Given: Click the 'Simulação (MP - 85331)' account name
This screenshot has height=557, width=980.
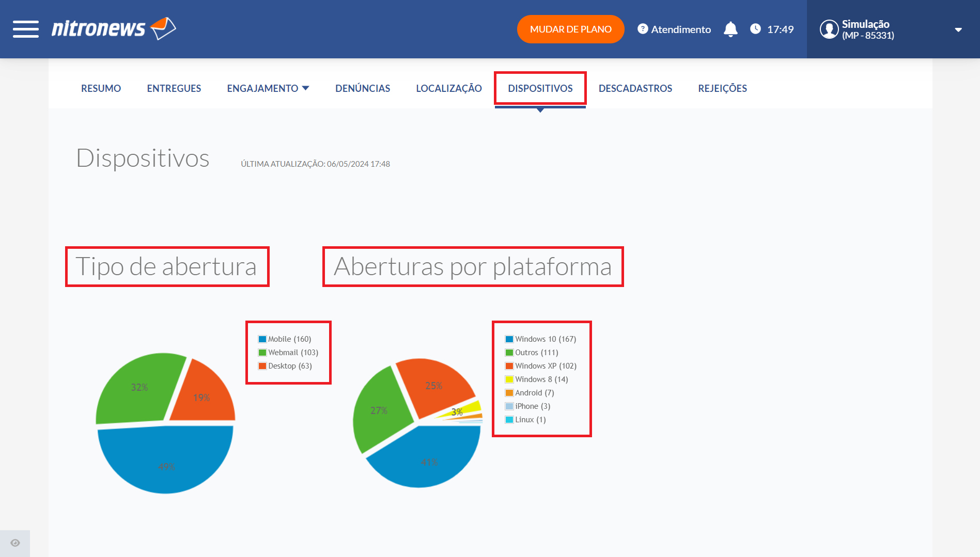Looking at the screenshot, I should tap(868, 29).
